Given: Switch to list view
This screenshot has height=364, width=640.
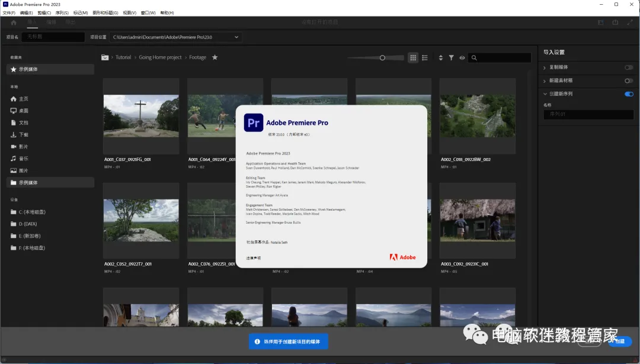Looking at the screenshot, I should click(425, 58).
